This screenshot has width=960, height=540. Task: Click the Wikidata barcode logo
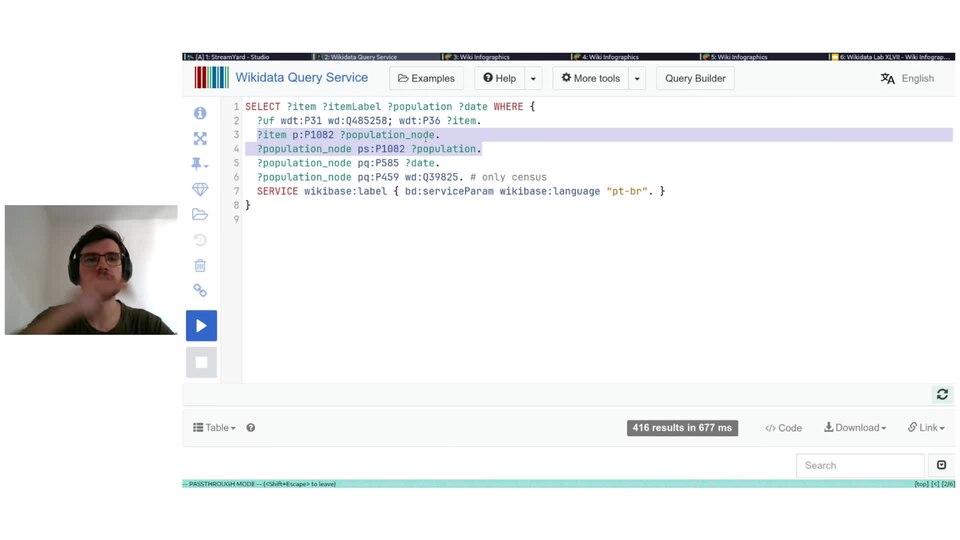(211, 78)
